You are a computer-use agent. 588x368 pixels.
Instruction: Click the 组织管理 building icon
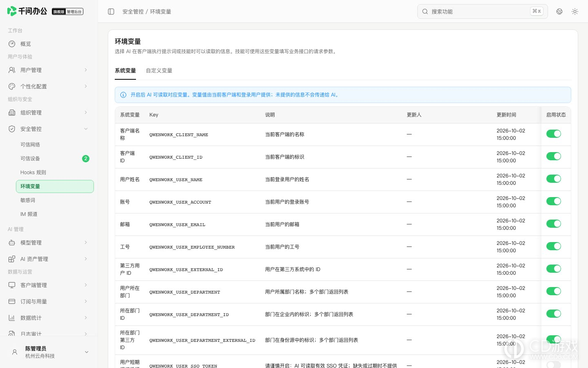(12, 112)
